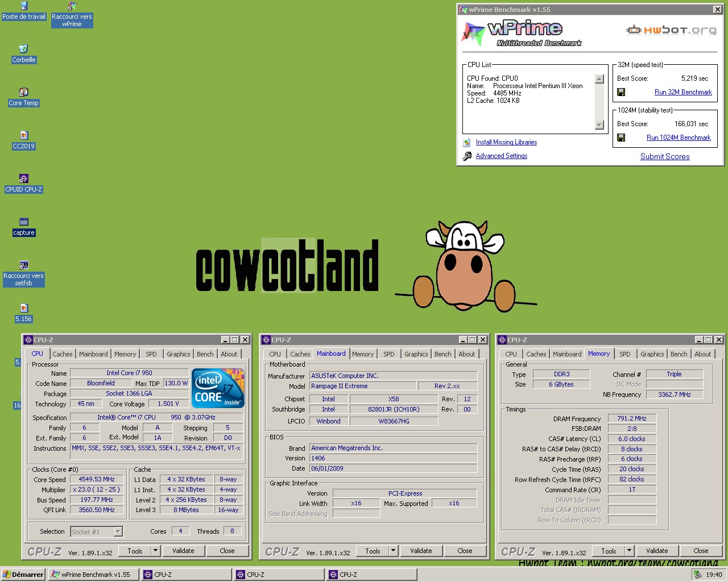Screen dimensions: 728x582
Task: Open SPD tab in middle CPU-Z window
Action: (x=389, y=354)
